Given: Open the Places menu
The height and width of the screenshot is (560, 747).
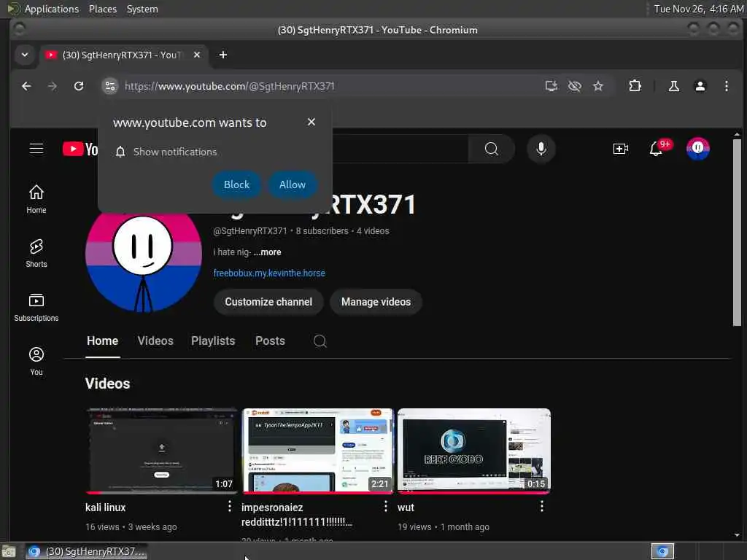Looking at the screenshot, I should point(102,9).
